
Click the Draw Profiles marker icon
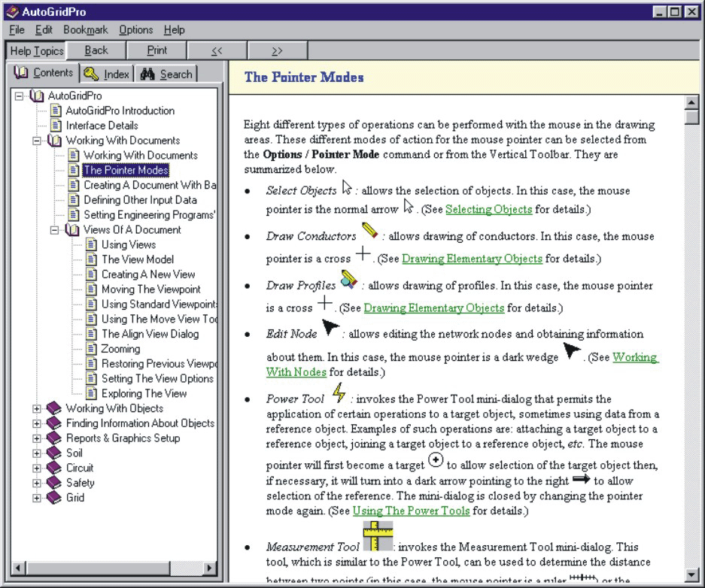(349, 280)
